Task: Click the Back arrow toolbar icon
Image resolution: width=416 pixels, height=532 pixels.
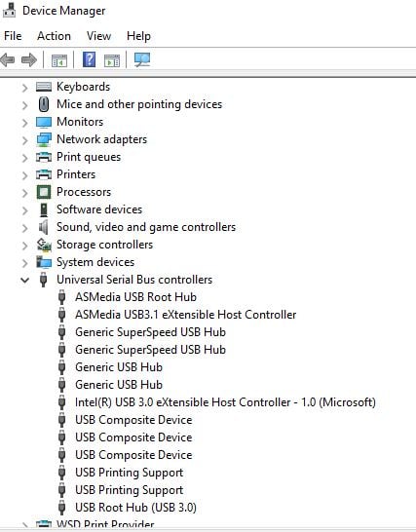Action: (x=8, y=60)
